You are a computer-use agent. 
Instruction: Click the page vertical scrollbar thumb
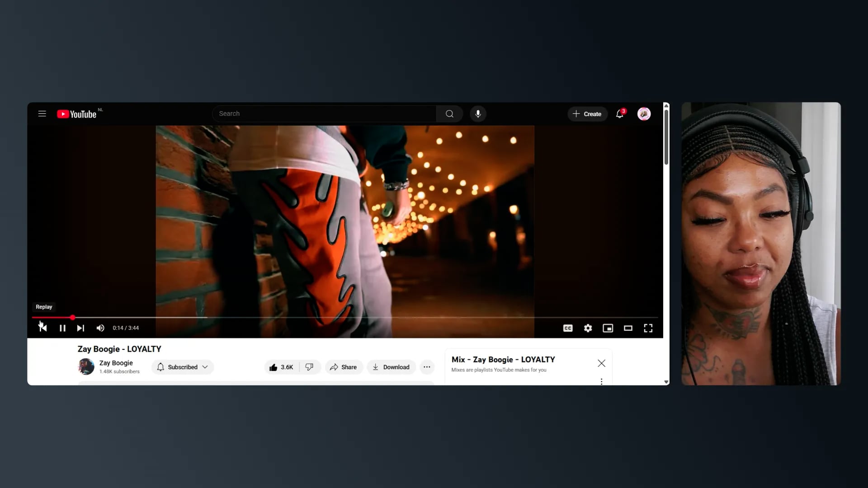pos(666,137)
